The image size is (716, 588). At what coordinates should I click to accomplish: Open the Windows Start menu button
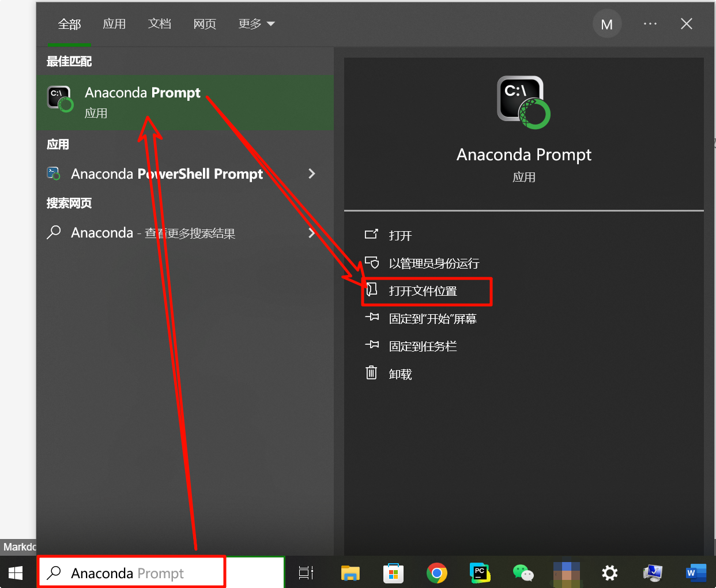16,572
